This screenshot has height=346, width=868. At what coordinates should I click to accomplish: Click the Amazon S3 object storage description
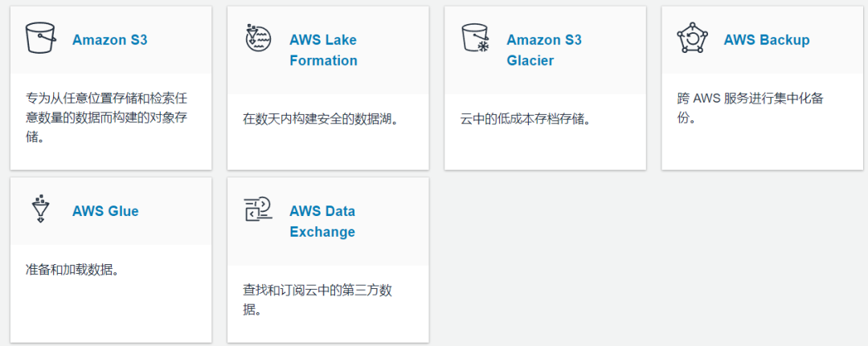(107, 117)
